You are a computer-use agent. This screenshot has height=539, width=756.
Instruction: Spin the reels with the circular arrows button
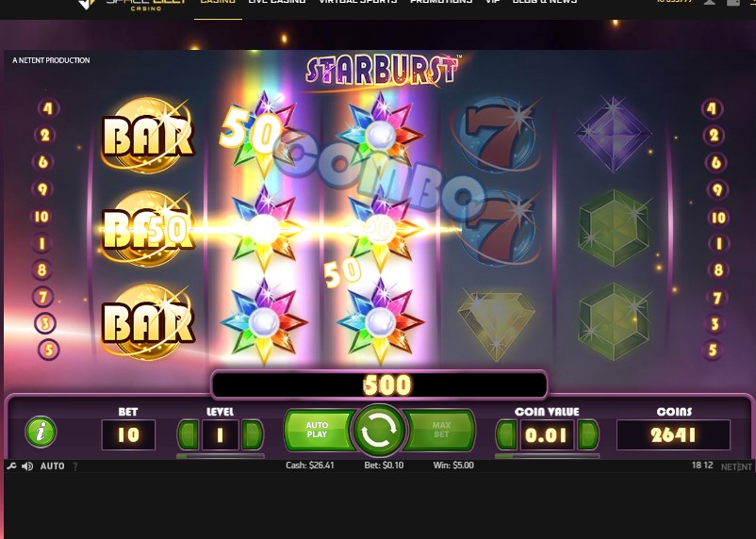pos(379,431)
